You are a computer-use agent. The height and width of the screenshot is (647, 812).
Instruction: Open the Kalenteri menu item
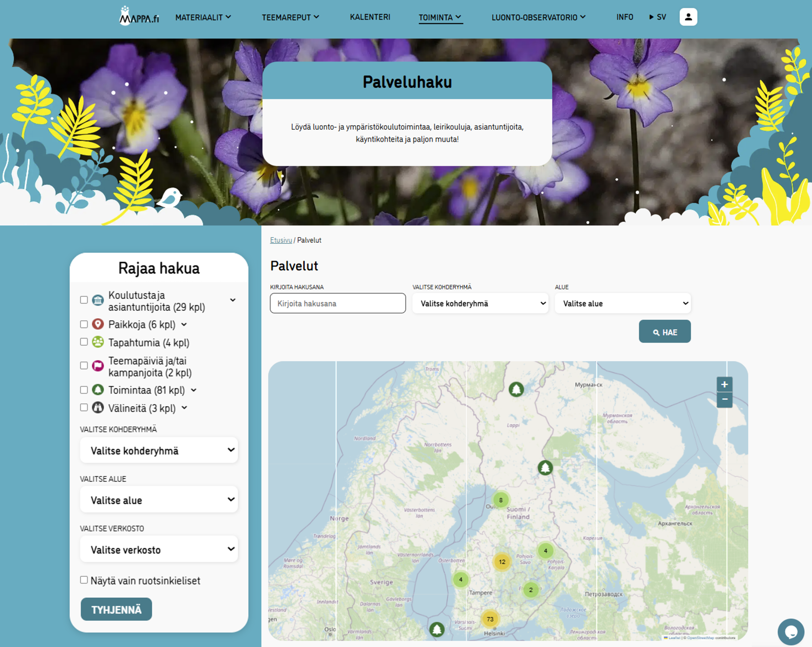[x=370, y=17]
